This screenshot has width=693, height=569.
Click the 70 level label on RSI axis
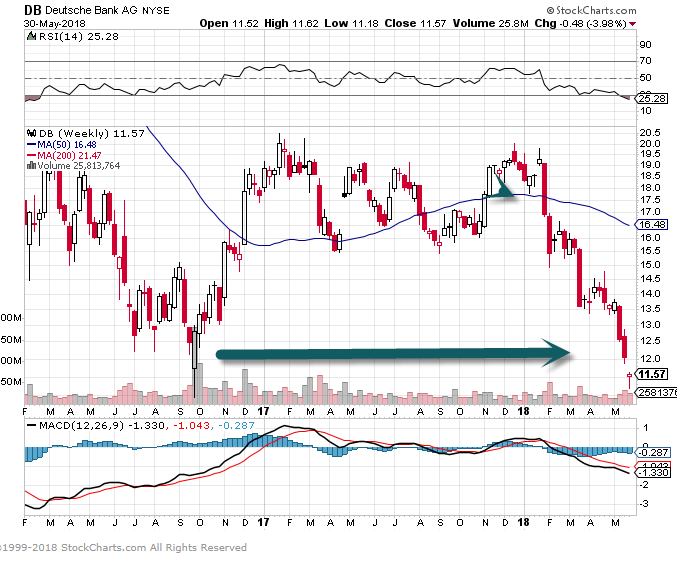coord(645,61)
